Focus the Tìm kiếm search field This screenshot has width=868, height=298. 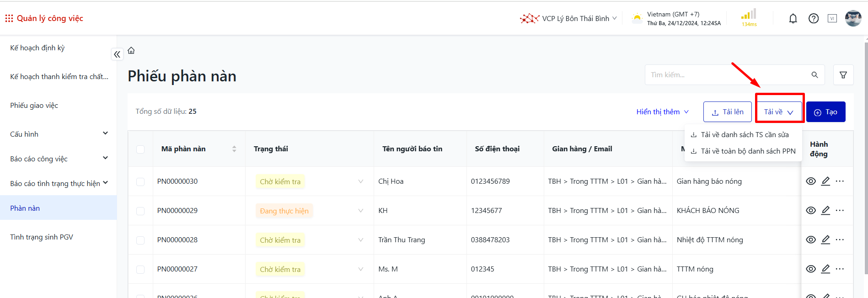[x=728, y=75]
